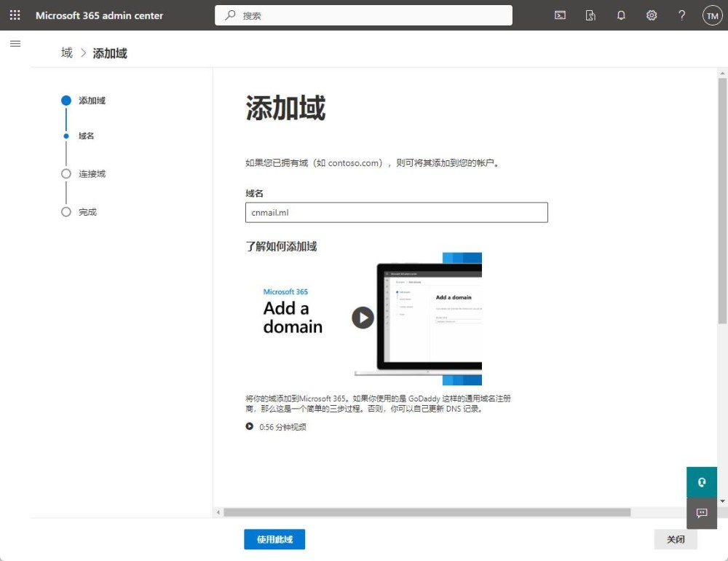Toggle the hamburger navigation menu
Image resolution: width=728 pixels, height=561 pixels.
click(x=15, y=44)
